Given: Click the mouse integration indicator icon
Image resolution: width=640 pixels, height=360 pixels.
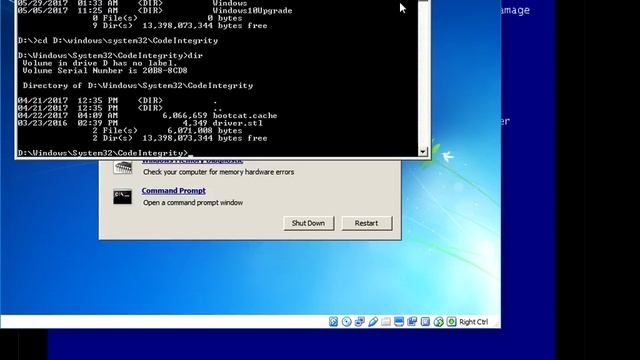Looking at the screenshot, I should tap(438, 322).
